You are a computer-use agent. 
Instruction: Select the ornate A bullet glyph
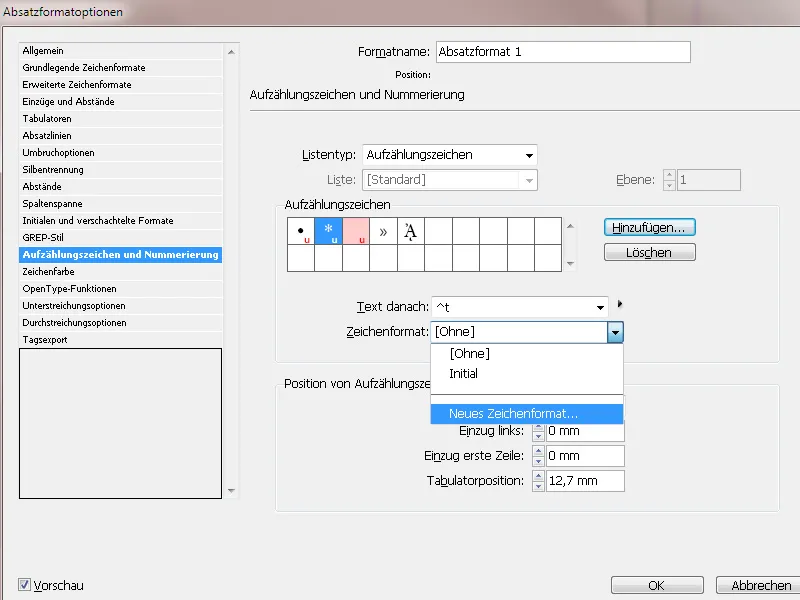(x=411, y=231)
